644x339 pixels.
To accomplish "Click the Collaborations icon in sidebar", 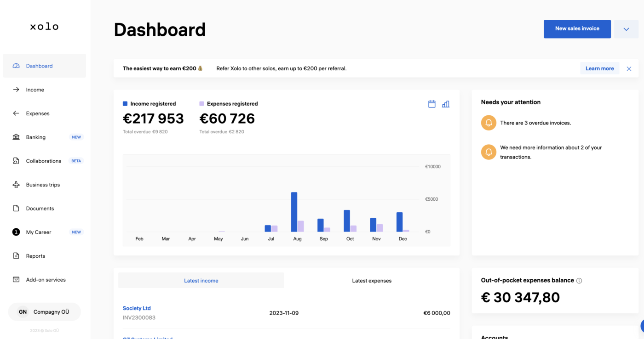I will tap(16, 161).
